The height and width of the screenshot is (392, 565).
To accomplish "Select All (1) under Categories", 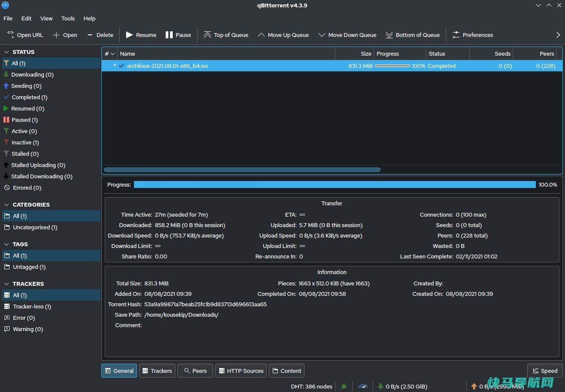I will click(51, 216).
